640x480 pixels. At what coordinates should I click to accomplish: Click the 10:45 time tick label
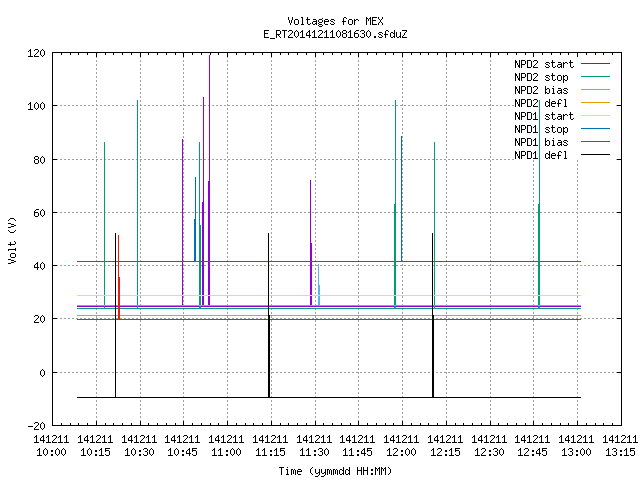[182, 452]
